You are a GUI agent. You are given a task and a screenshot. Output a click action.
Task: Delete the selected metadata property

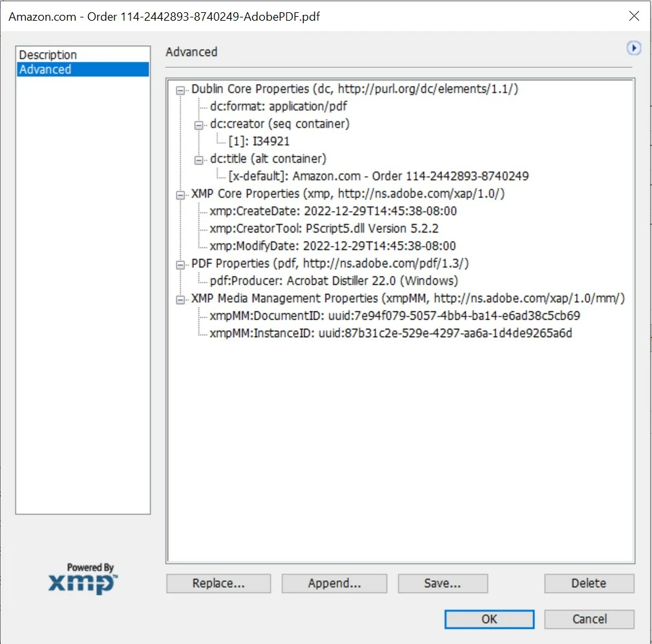click(x=589, y=583)
